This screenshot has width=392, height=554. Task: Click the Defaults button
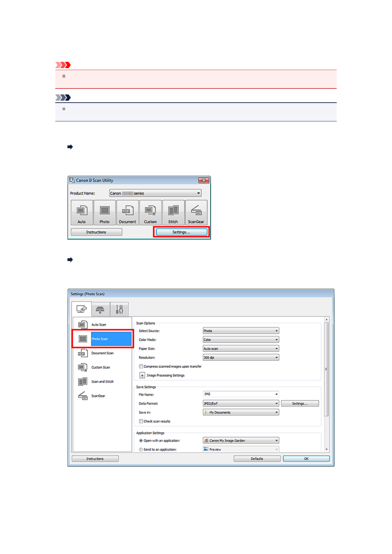point(257,459)
